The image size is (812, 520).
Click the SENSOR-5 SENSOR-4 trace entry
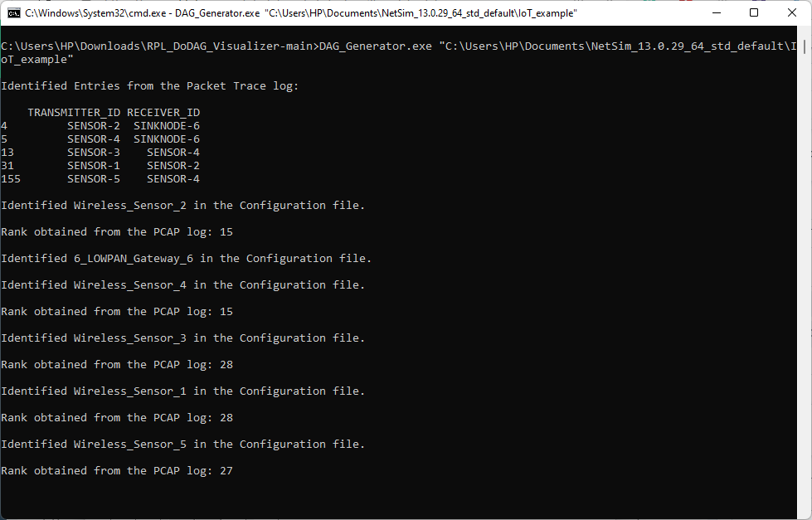(100, 178)
